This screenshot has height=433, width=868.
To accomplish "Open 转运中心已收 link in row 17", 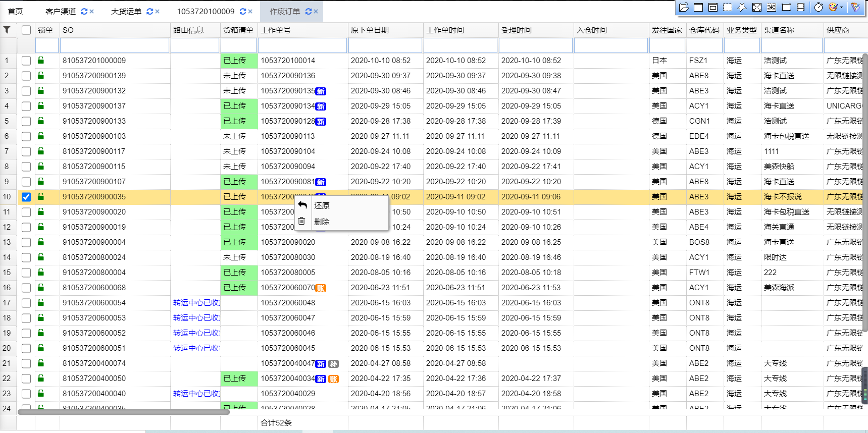I will click(x=196, y=303).
